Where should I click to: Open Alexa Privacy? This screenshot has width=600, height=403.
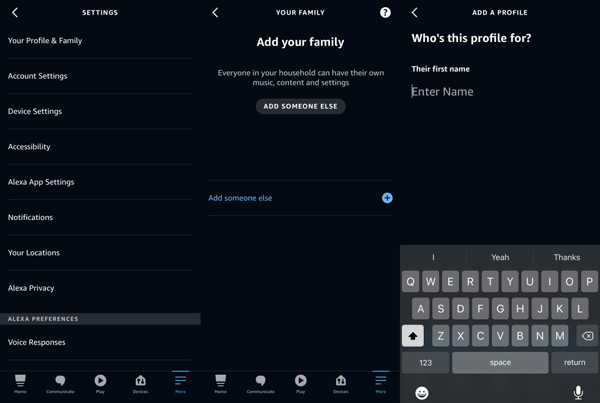100,288
